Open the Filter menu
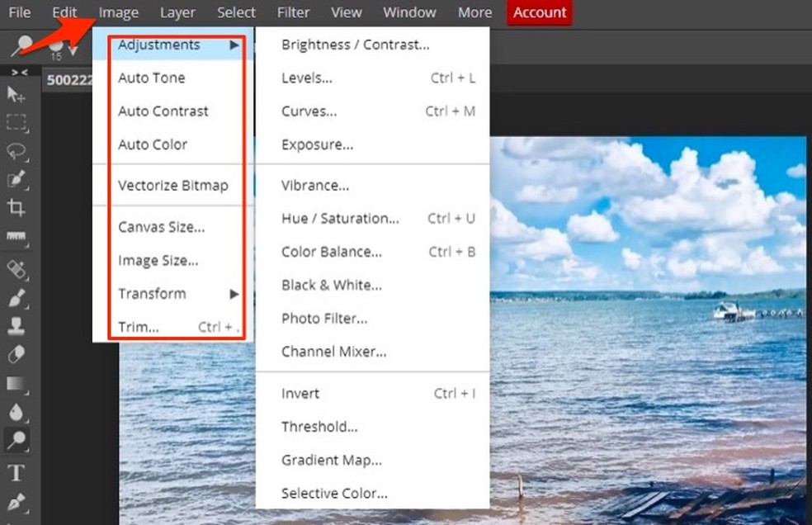Viewport: 812px width, 525px height. click(x=293, y=12)
